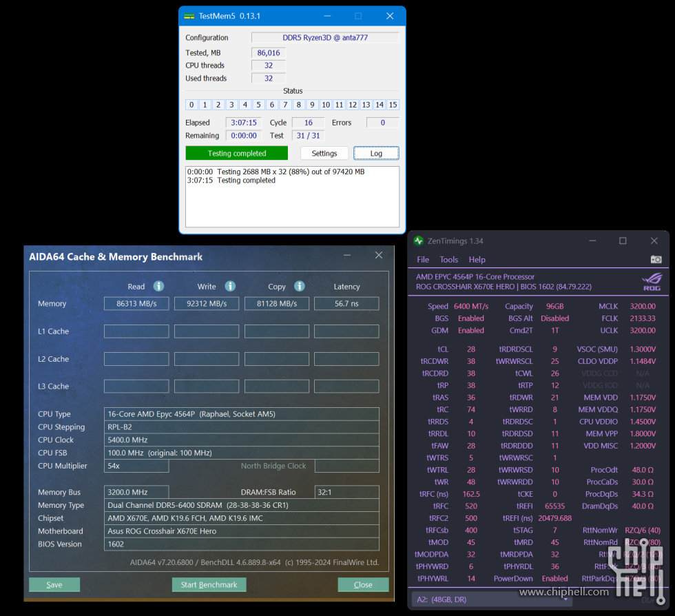Click the TestMem5 app icon in title bar
Image resolution: width=675 pixels, height=616 pixels.
click(189, 17)
